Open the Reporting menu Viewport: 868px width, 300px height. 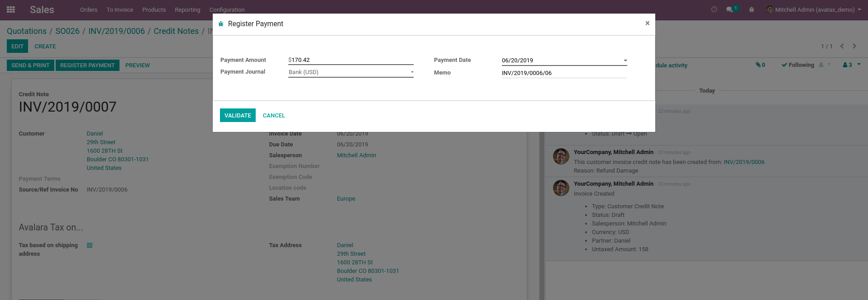pos(187,9)
